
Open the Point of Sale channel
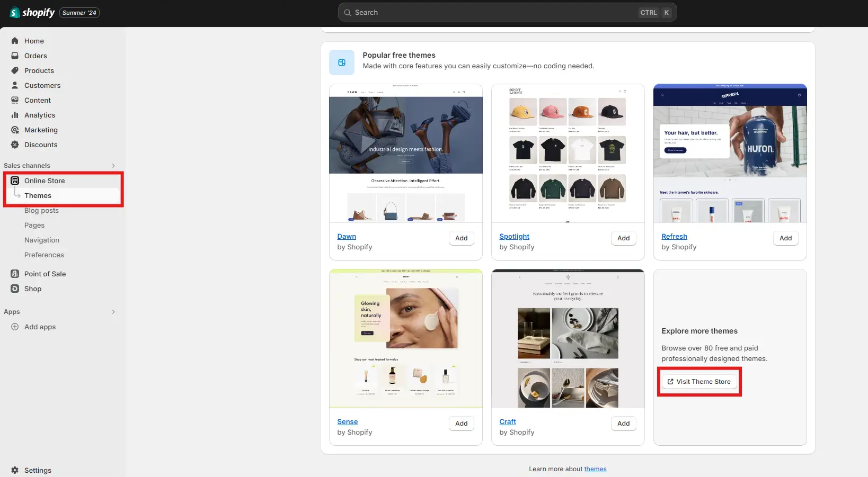point(45,274)
